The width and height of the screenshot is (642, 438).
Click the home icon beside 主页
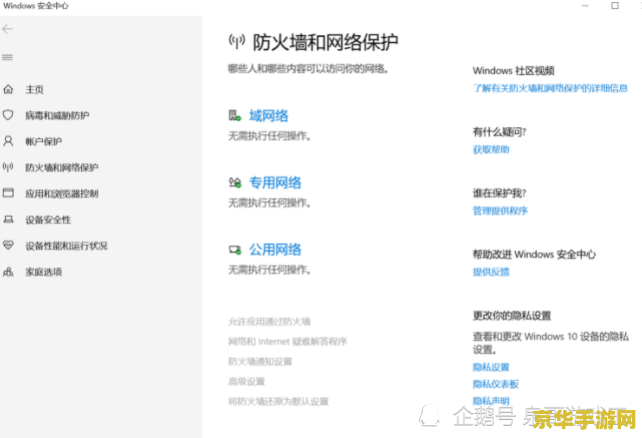8,89
